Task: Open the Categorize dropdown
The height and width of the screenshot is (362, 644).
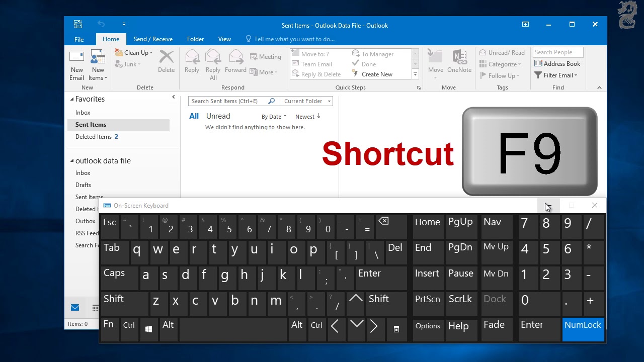Action: pos(500,64)
